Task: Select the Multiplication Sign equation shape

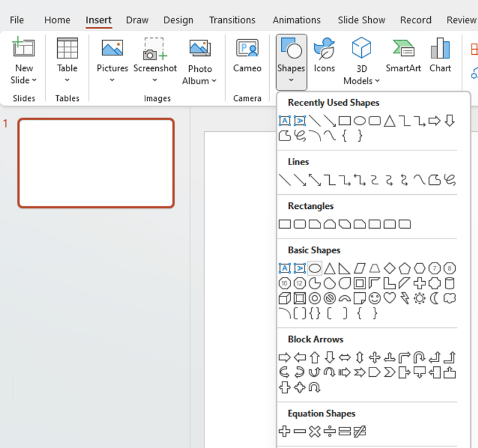Action: 315,431
